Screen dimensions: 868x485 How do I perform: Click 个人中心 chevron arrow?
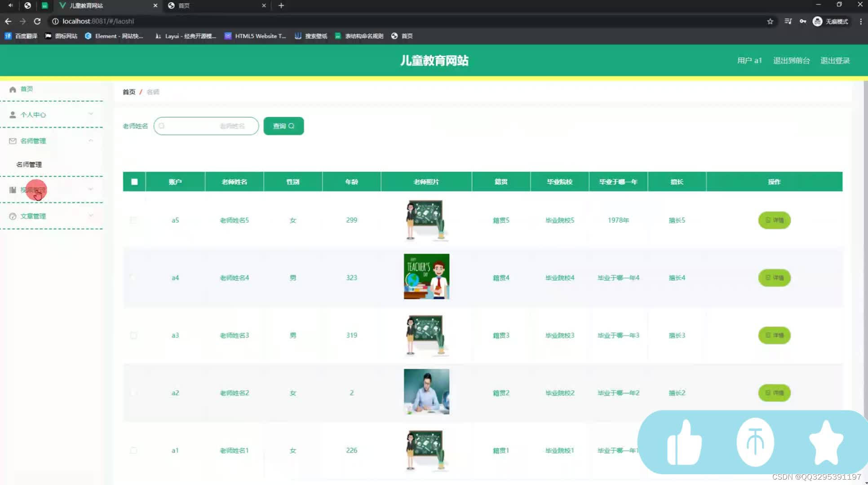(91, 114)
